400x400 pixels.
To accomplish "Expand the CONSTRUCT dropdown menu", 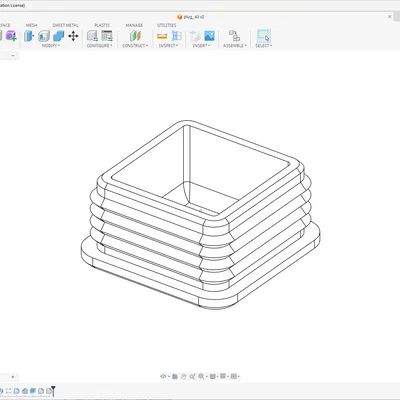I will click(135, 46).
